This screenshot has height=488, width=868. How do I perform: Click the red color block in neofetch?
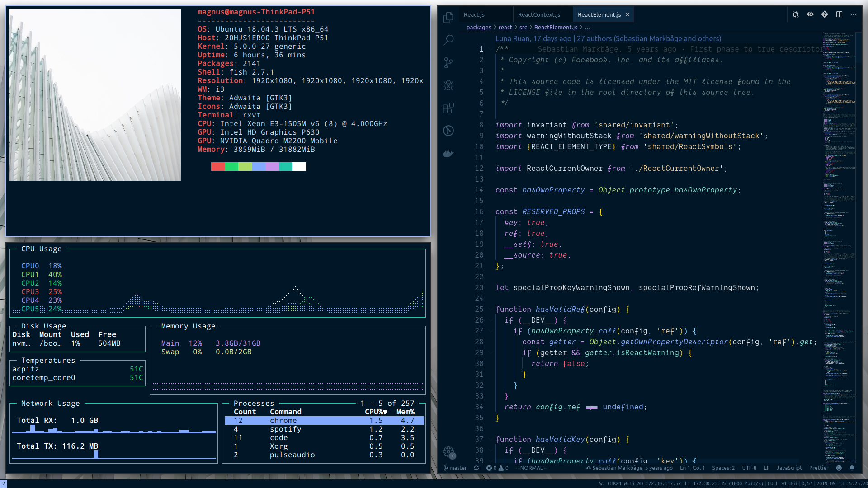(218, 166)
